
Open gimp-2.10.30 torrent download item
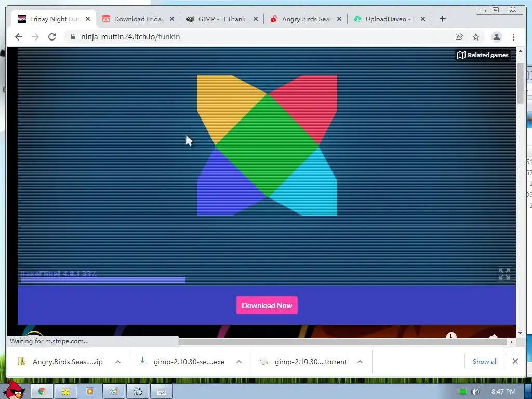[x=303, y=362]
